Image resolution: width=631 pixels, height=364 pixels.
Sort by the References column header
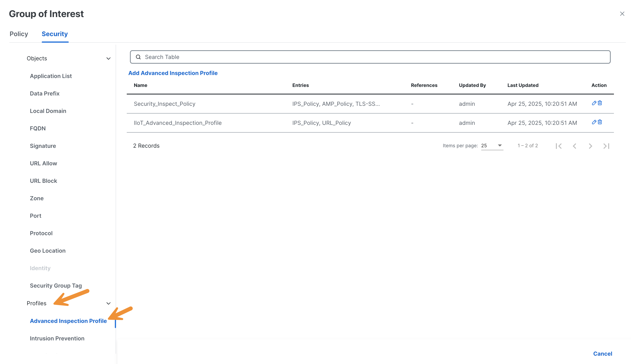click(x=424, y=85)
